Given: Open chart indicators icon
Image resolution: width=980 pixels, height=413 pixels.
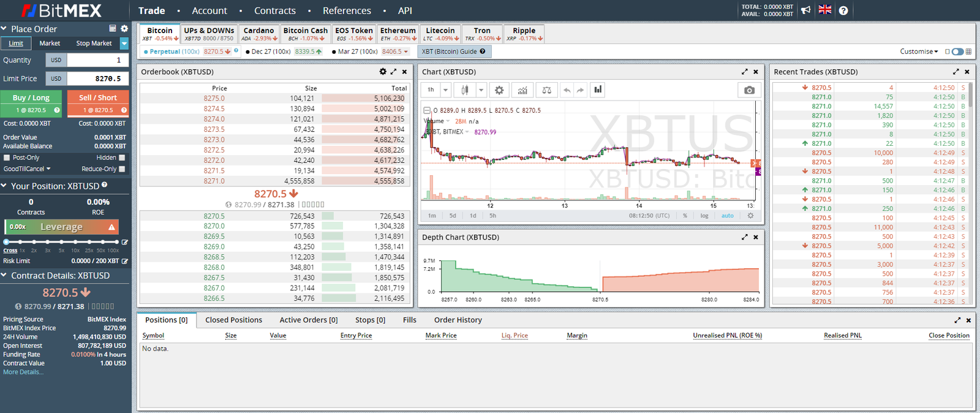Looking at the screenshot, I should pos(522,90).
